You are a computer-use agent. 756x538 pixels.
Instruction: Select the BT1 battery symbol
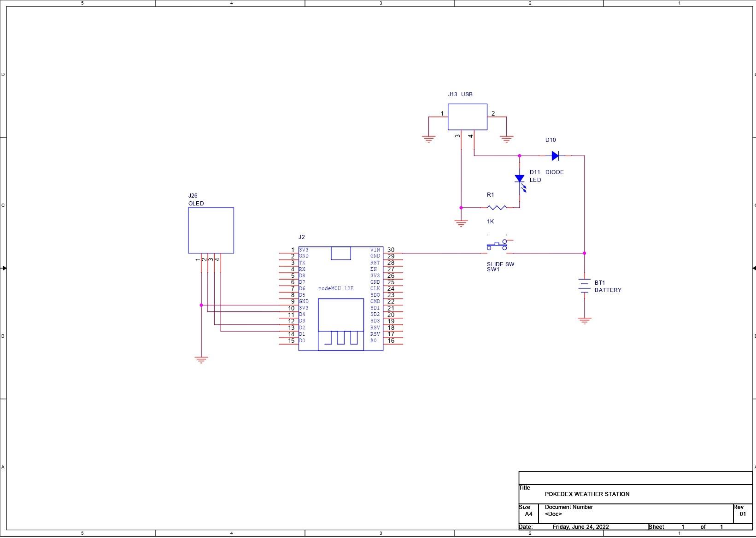point(585,286)
